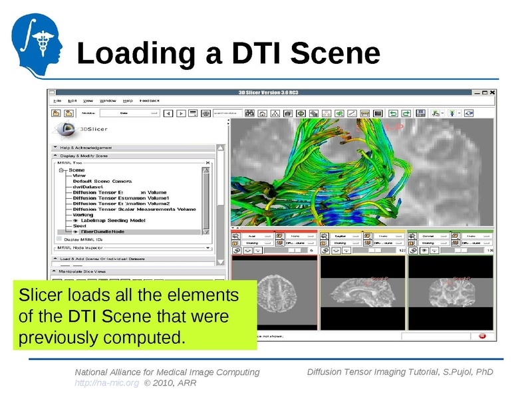532x399 pixels.
Task: Open the Feedback menu
Action: click(150, 101)
